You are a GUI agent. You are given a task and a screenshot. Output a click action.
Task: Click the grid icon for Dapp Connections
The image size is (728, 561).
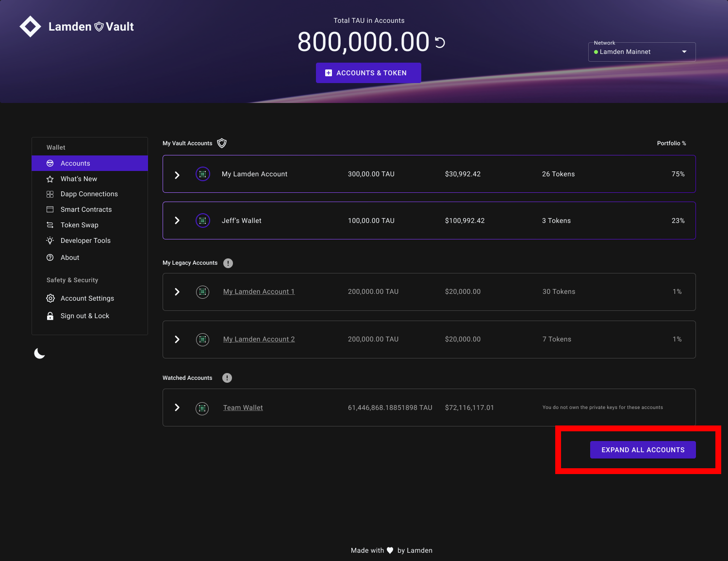pos(50,194)
